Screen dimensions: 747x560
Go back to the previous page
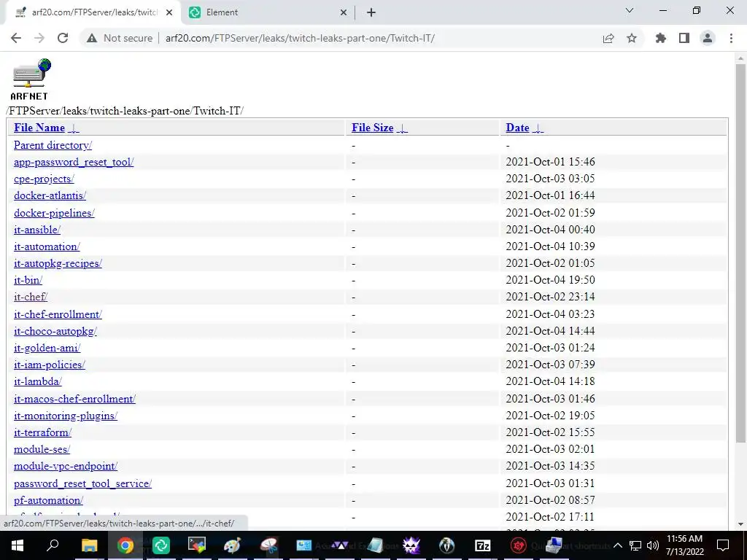pos(16,38)
